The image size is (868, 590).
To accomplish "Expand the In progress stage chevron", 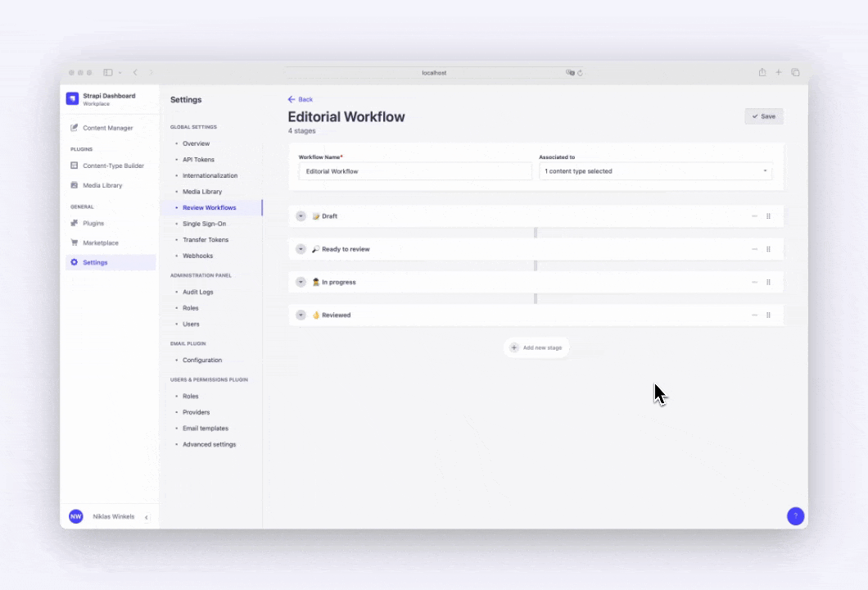I will (x=301, y=282).
